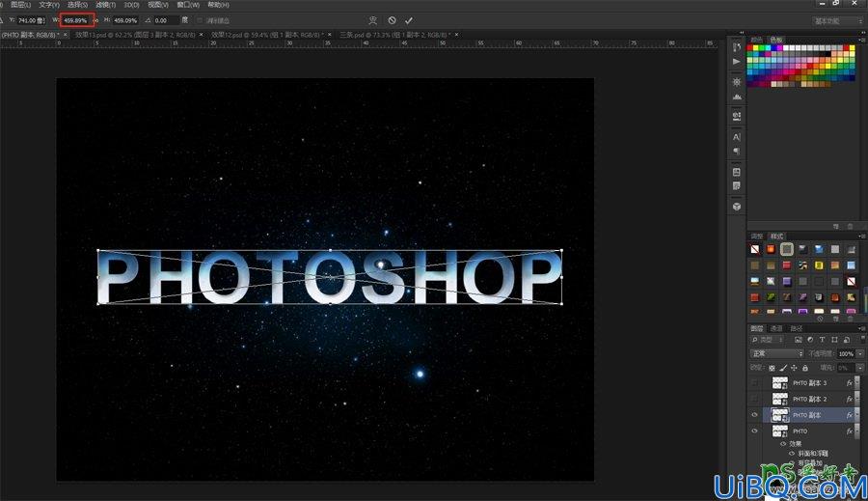Toggle the layer filter switch
This screenshot has height=501, width=868.
[862, 339]
